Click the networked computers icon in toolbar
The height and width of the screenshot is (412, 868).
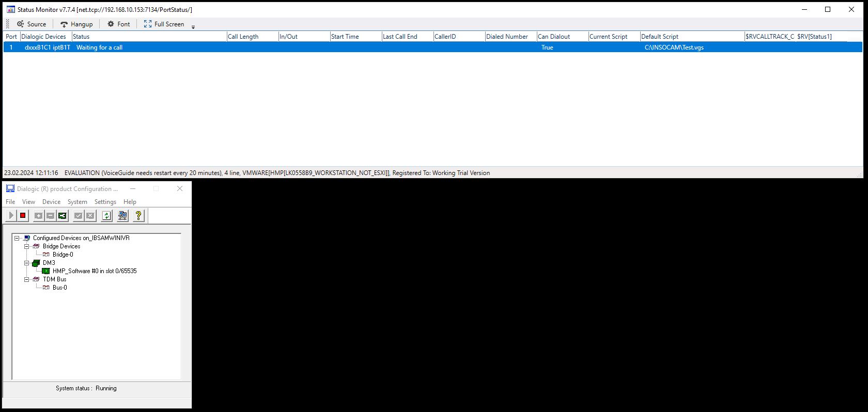click(x=122, y=216)
